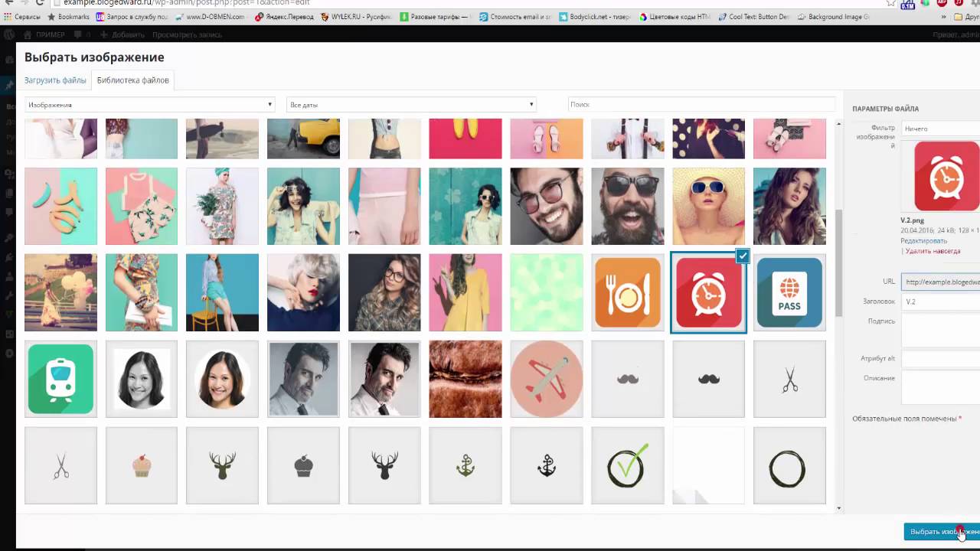Screen dimensions: 980x551
Task: Select the blue chair against teal wall thumbnail
Action: (222, 292)
